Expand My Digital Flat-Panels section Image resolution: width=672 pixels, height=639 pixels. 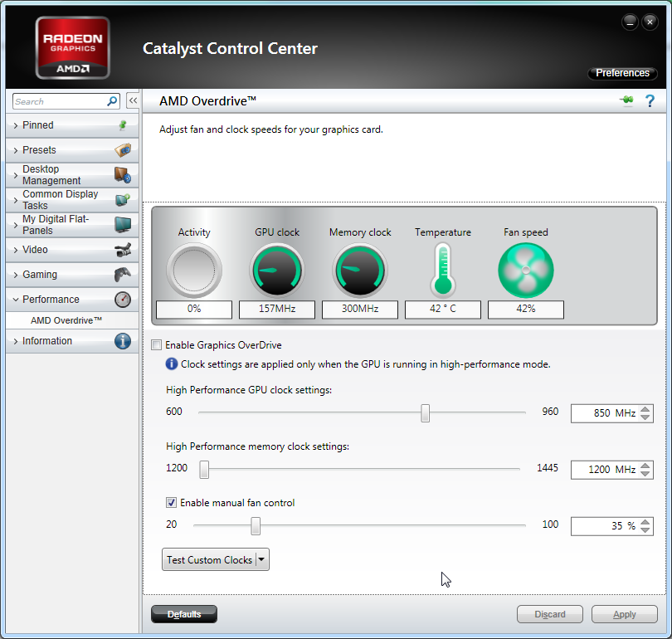(x=16, y=225)
